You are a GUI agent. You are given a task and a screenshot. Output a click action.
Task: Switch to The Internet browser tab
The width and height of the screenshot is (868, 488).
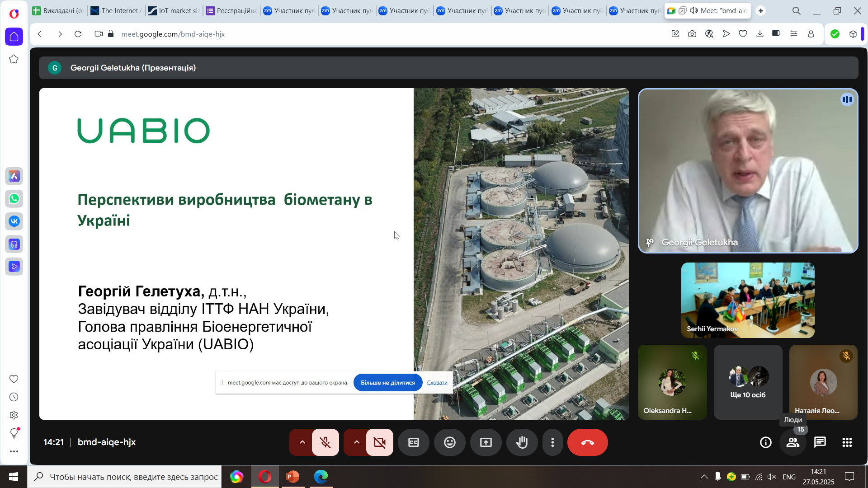point(117,10)
